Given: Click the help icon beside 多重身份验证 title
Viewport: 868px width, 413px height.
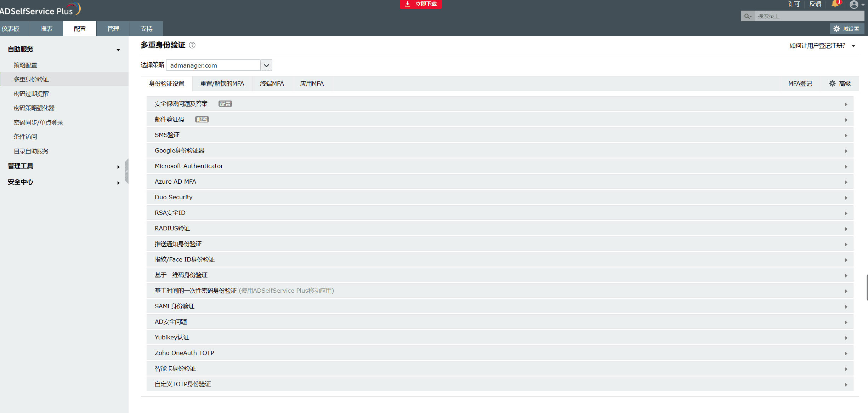Looking at the screenshot, I should tap(192, 45).
